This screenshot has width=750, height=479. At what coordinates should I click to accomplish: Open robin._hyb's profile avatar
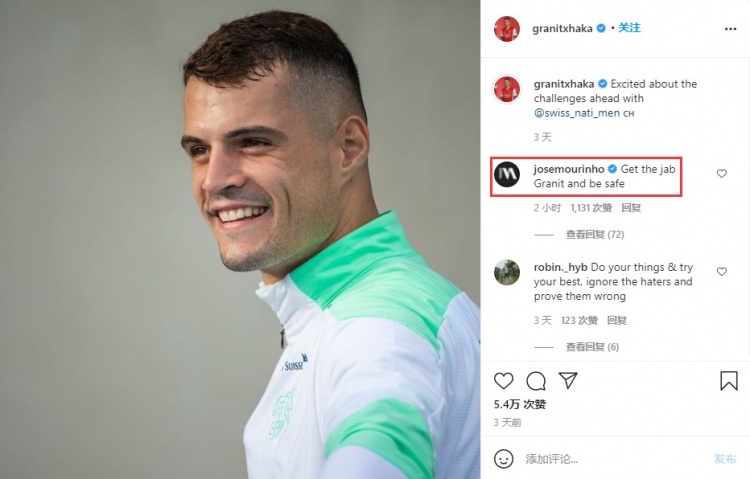[507, 272]
